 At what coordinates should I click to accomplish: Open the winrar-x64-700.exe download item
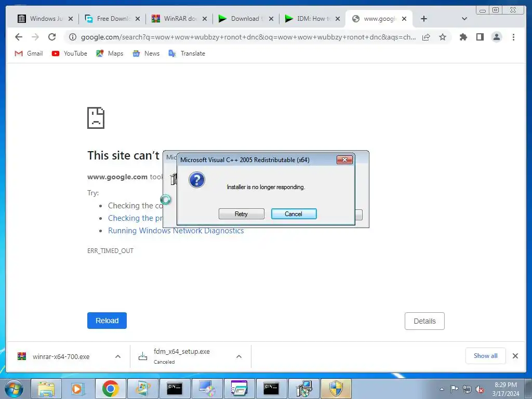click(x=61, y=356)
